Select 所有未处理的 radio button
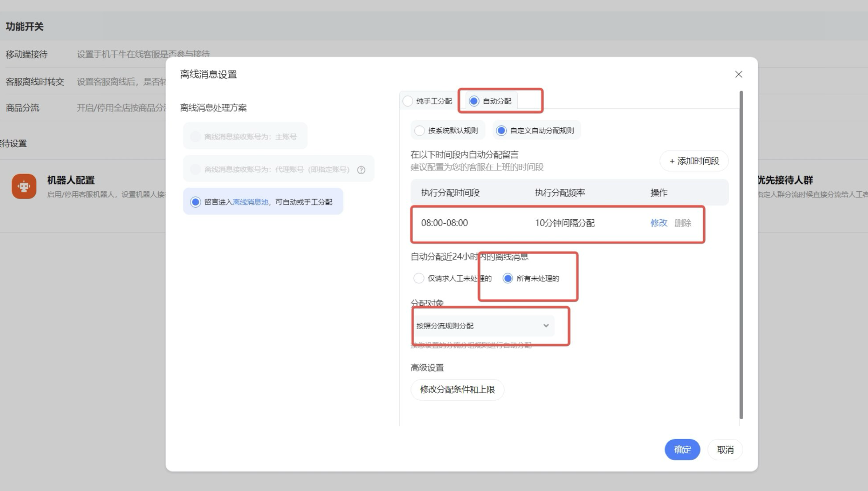Image resolution: width=868 pixels, height=491 pixels. click(507, 278)
